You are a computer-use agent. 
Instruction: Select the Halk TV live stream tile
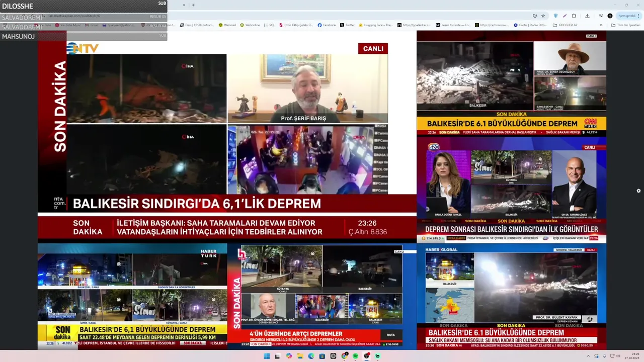[x=322, y=297]
